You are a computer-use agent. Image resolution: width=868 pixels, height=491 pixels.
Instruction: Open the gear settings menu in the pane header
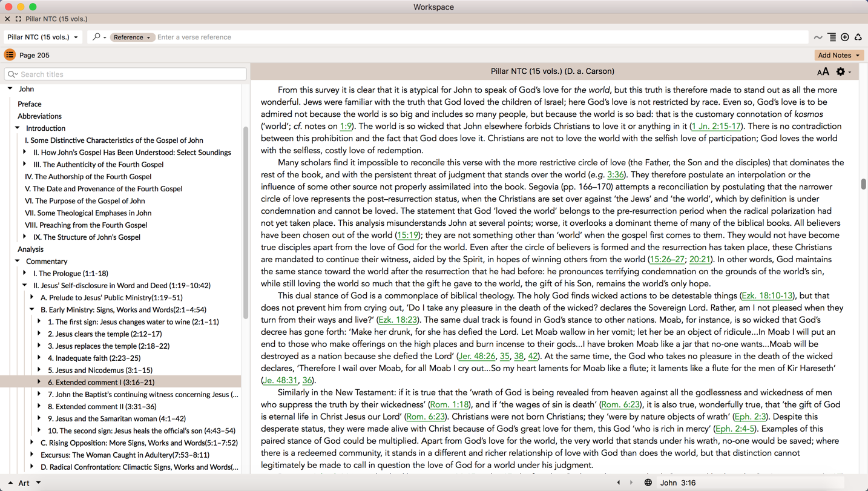tap(843, 72)
